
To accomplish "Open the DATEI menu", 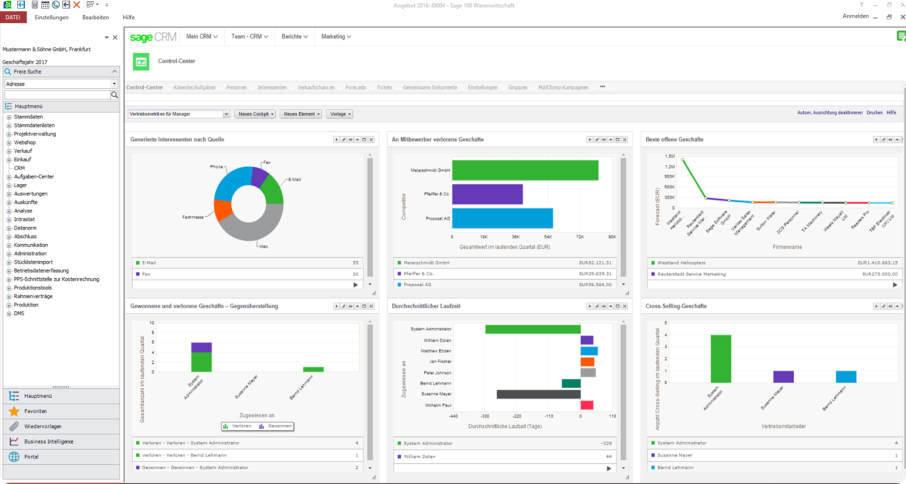I will tap(13, 17).
